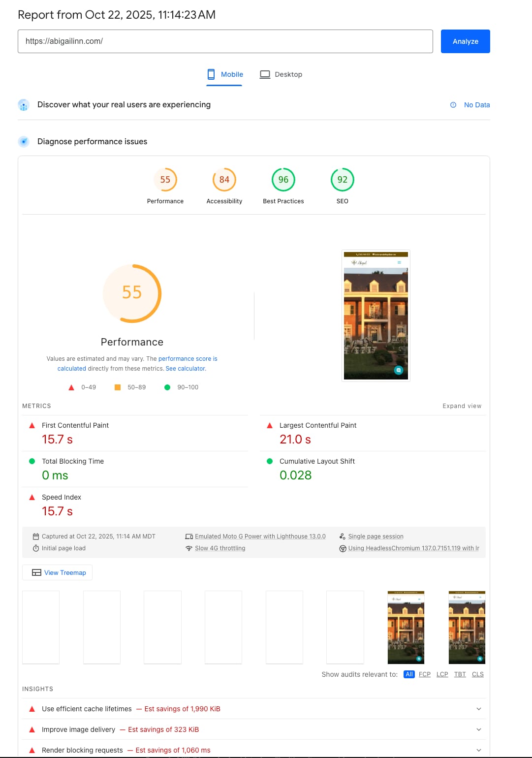The width and height of the screenshot is (532, 758).
Task: Open the See calculator link
Action: pos(186,369)
